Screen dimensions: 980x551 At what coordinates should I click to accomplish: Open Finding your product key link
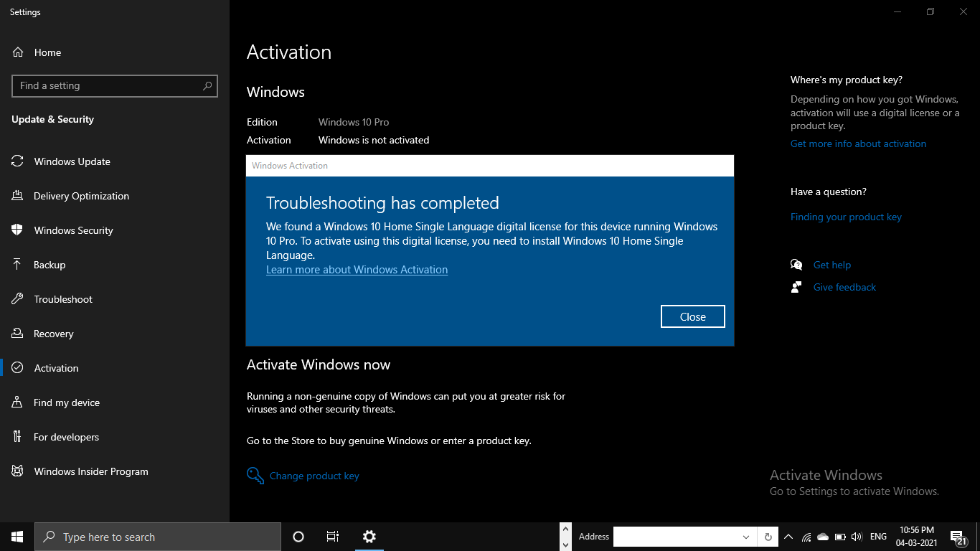tap(846, 217)
